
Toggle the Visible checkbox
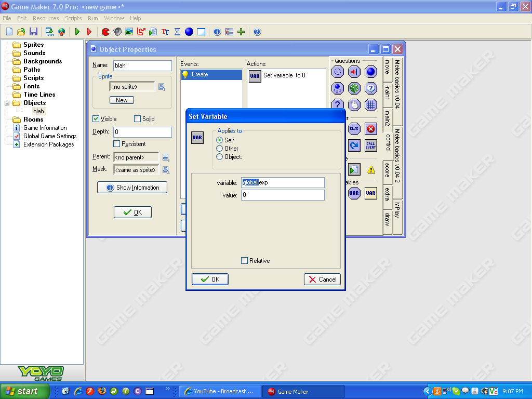click(x=96, y=119)
